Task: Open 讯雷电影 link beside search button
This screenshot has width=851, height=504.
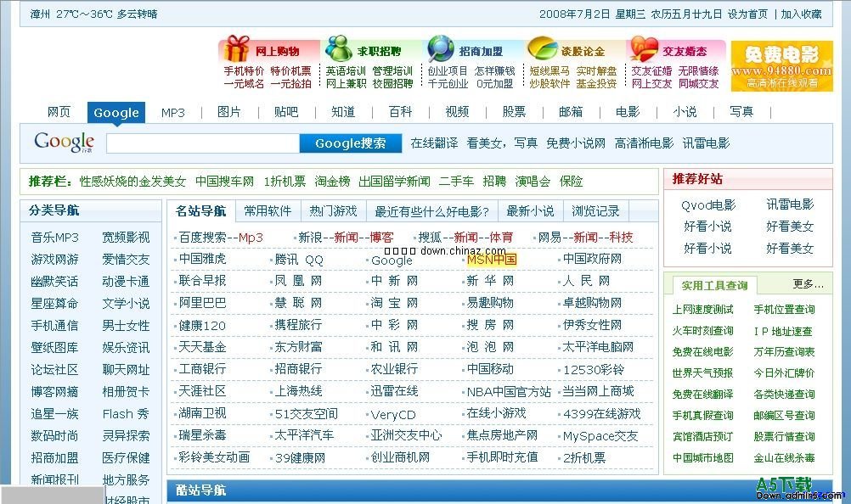Action: click(x=706, y=143)
